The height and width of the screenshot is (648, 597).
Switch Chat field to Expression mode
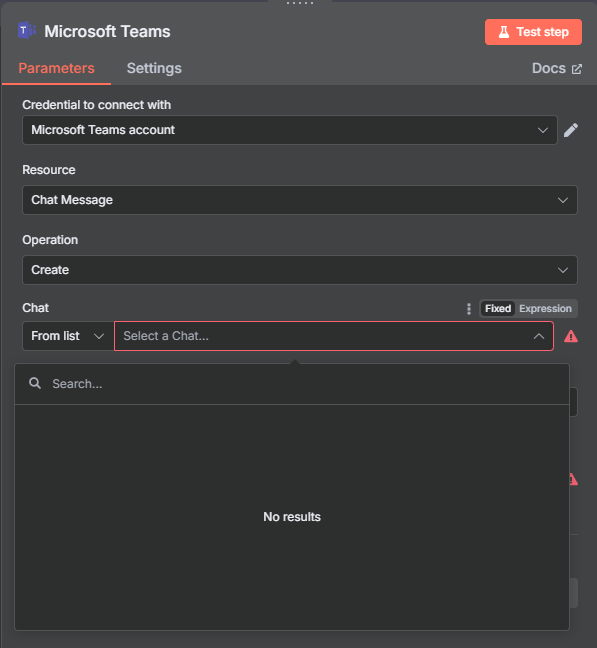545,309
